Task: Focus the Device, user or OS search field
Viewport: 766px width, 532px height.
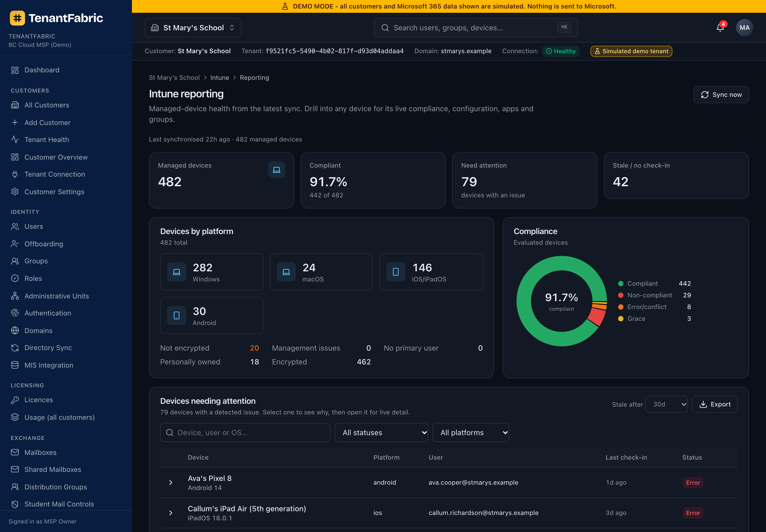Action: 245,433
